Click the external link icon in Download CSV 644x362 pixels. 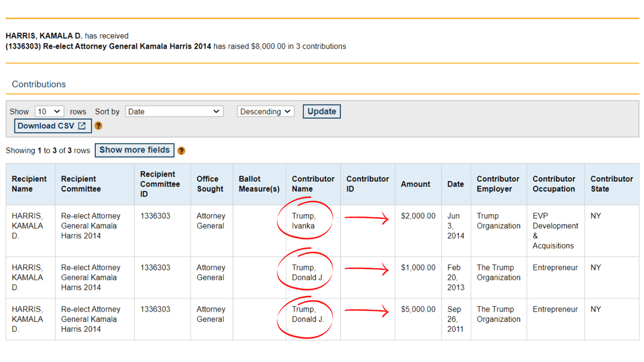click(82, 126)
